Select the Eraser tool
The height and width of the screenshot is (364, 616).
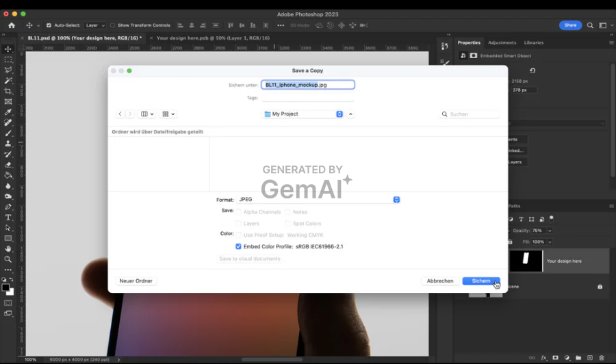click(8, 165)
